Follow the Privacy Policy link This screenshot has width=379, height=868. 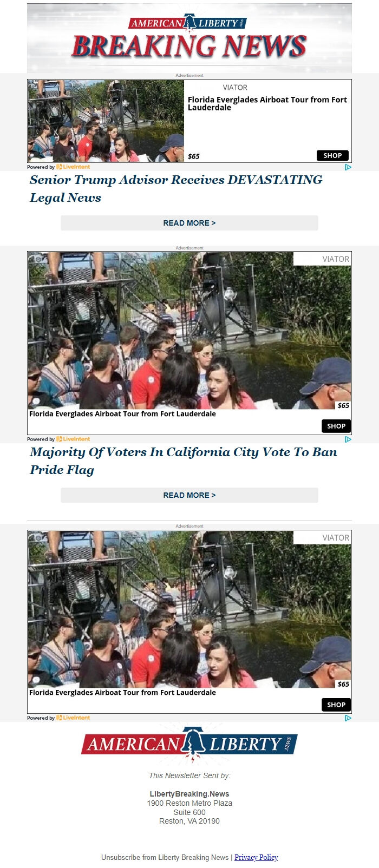256,857
